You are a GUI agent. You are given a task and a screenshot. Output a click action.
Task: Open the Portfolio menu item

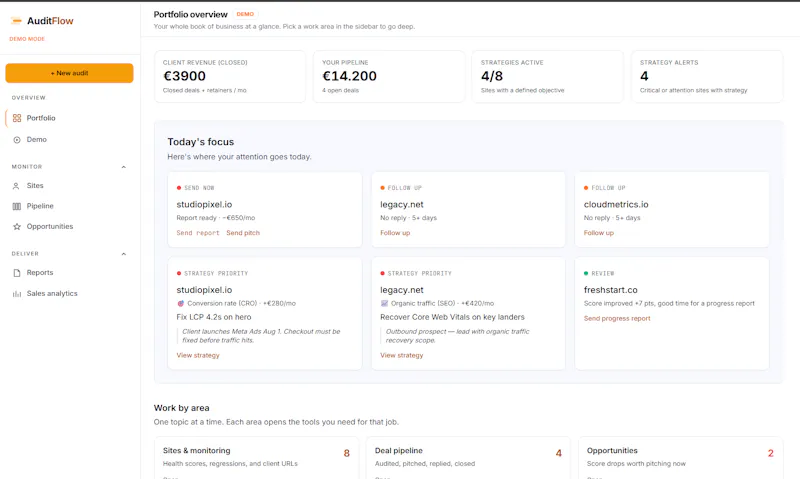pos(69,118)
